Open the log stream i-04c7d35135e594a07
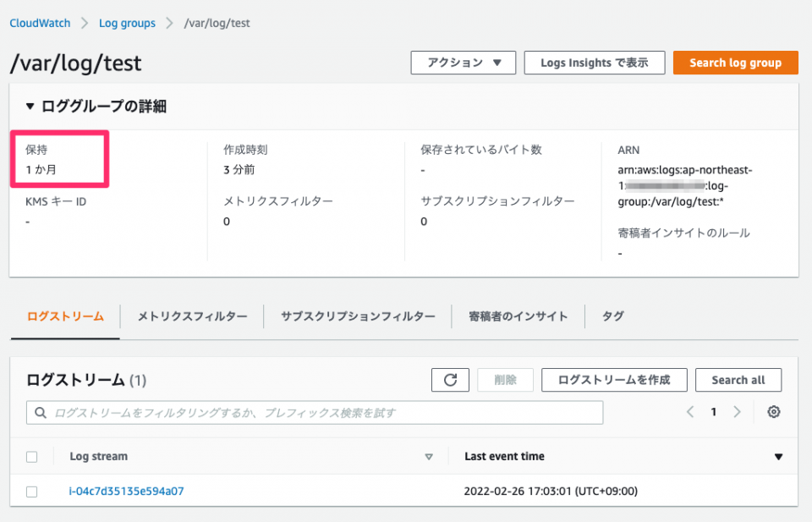Viewport: 812px width, 522px height. click(127, 491)
